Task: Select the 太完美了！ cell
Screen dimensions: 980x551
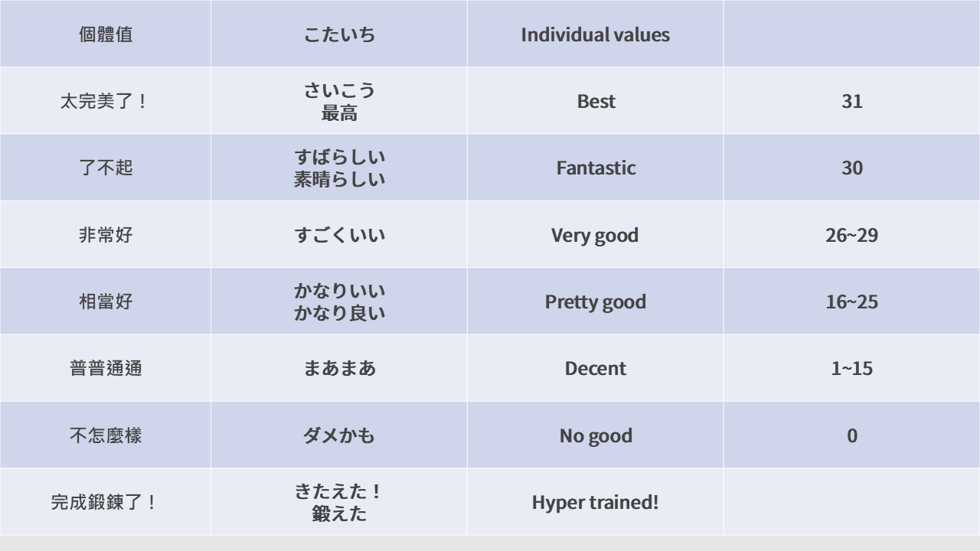Action: (106, 101)
